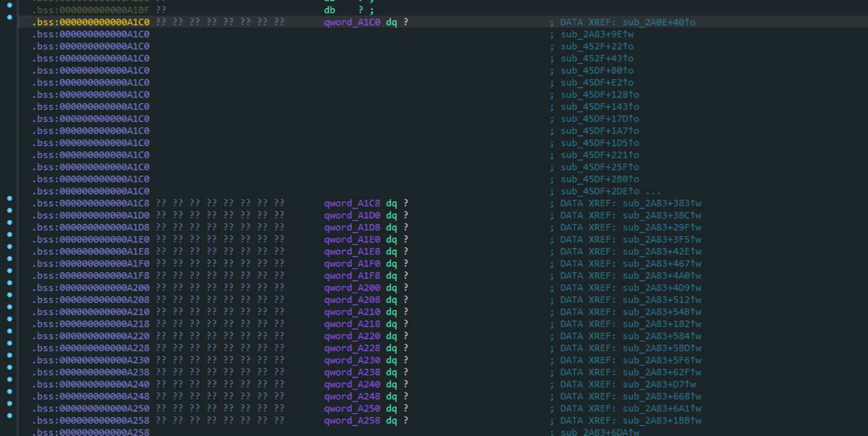Click the sub_45DF+1D5 xref
Screen dimensions: 868x436
click(600, 143)
